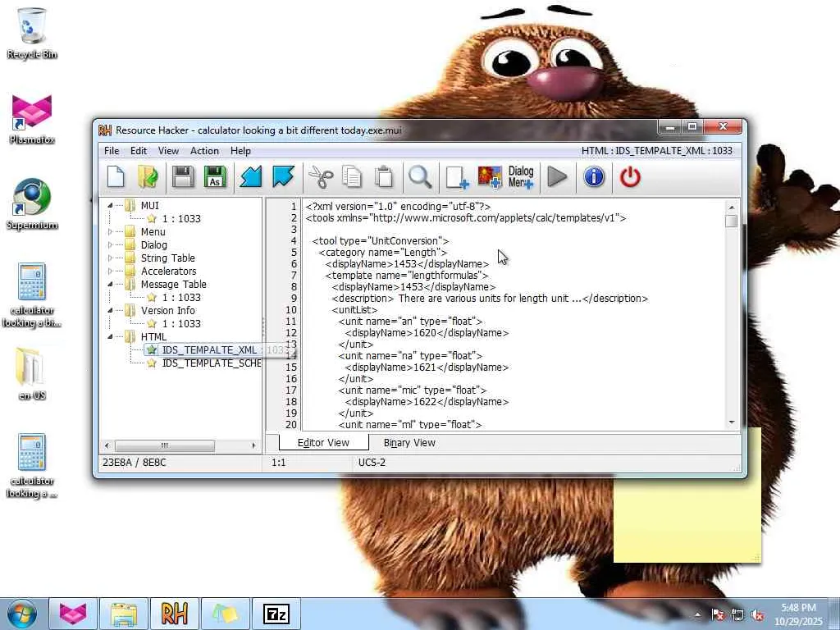Collapse the MUI tree node
Screen dimensions: 840x630
(111, 205)
